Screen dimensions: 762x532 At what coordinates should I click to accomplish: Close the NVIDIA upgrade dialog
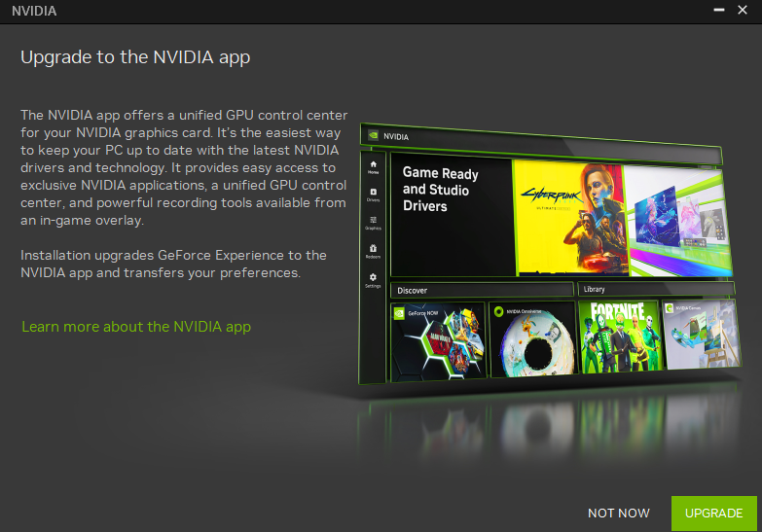(743, 10)
